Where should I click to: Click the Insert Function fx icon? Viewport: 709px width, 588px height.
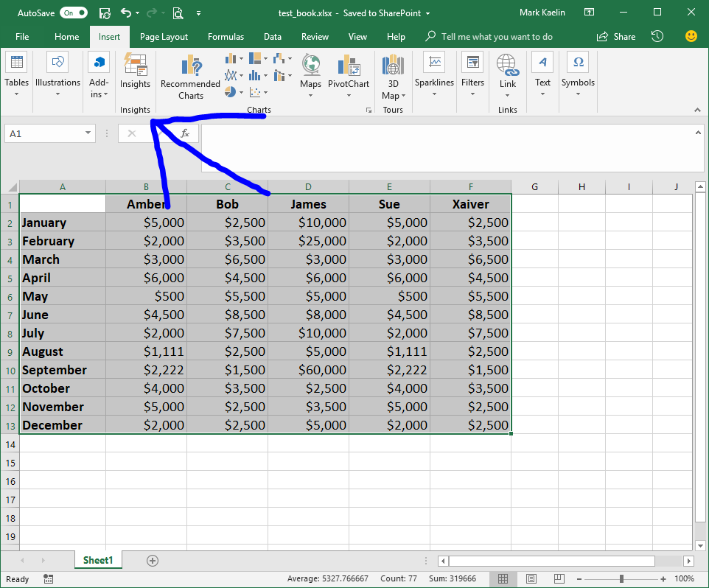click(185, 133)
